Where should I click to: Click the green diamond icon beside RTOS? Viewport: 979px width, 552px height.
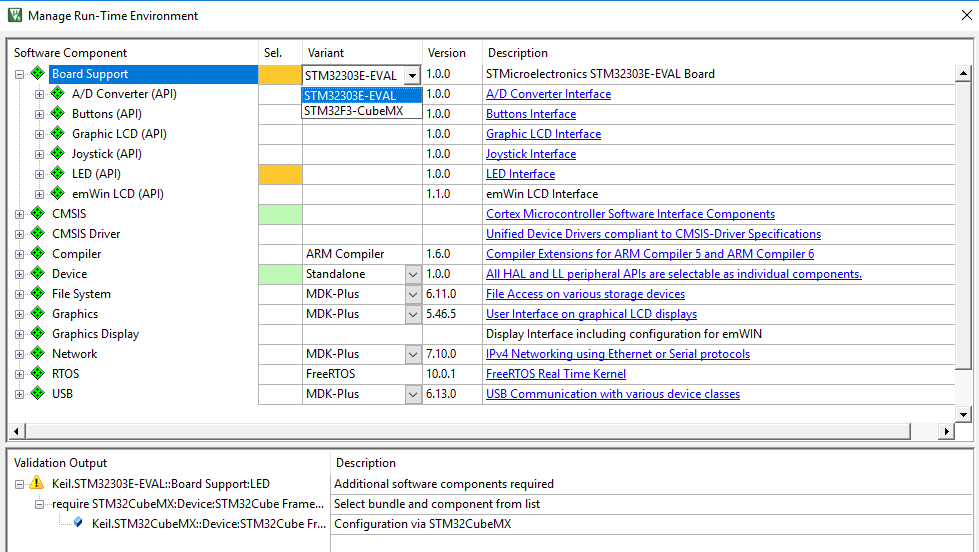tap(38, 373)
